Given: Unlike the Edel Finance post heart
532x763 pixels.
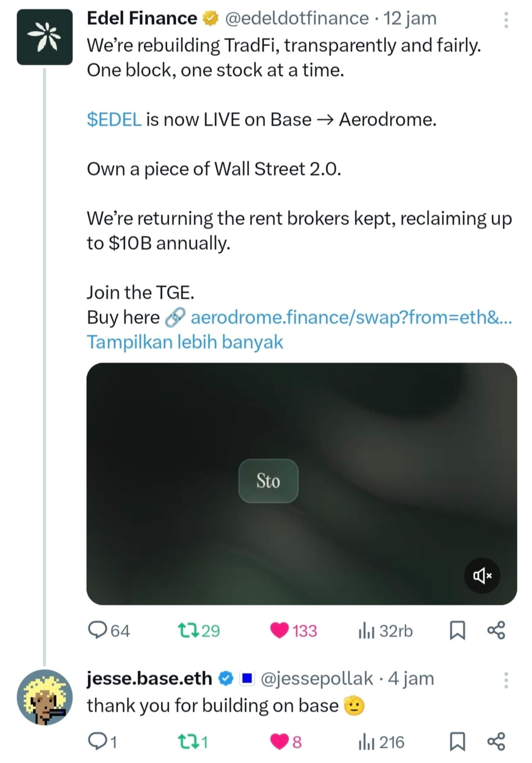Looking at the screenshot, I should click(x=279, y=630).
